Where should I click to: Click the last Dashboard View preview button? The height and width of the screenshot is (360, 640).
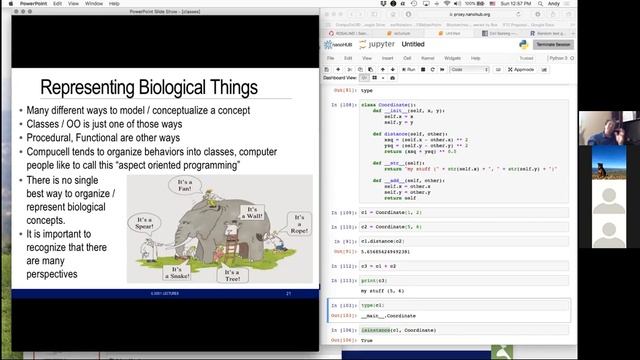(x=392, y=78)
